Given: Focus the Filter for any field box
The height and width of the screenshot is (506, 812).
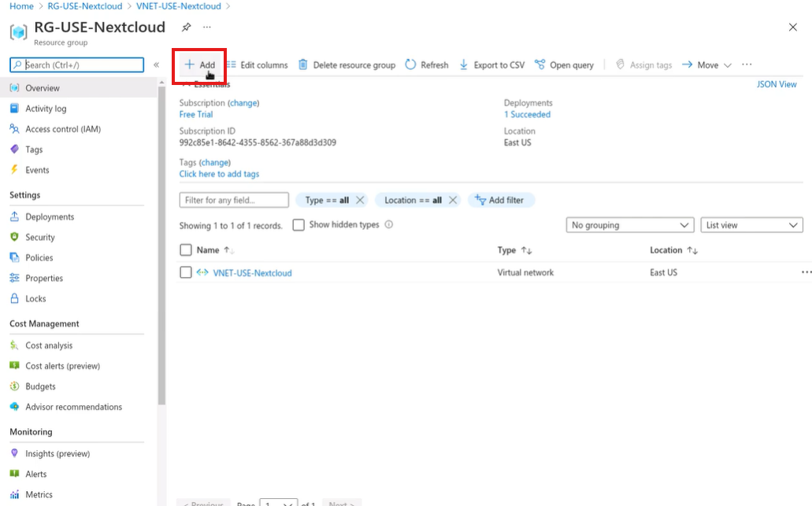Looking at the screenshot, I should pyautogui.click(x=234, y=200).
